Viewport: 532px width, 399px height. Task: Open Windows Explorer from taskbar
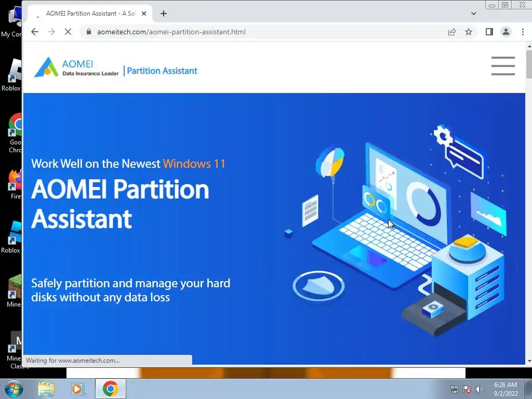[46, 389]
